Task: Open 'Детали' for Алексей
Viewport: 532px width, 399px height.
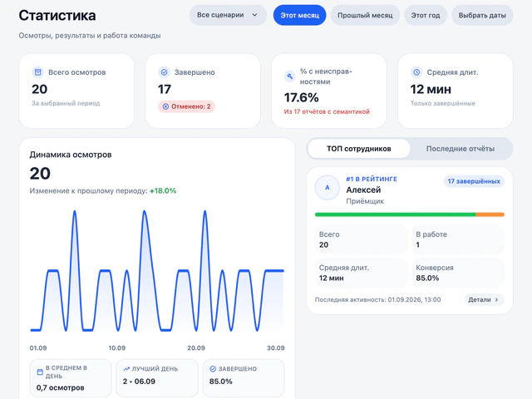Action: 484,299
